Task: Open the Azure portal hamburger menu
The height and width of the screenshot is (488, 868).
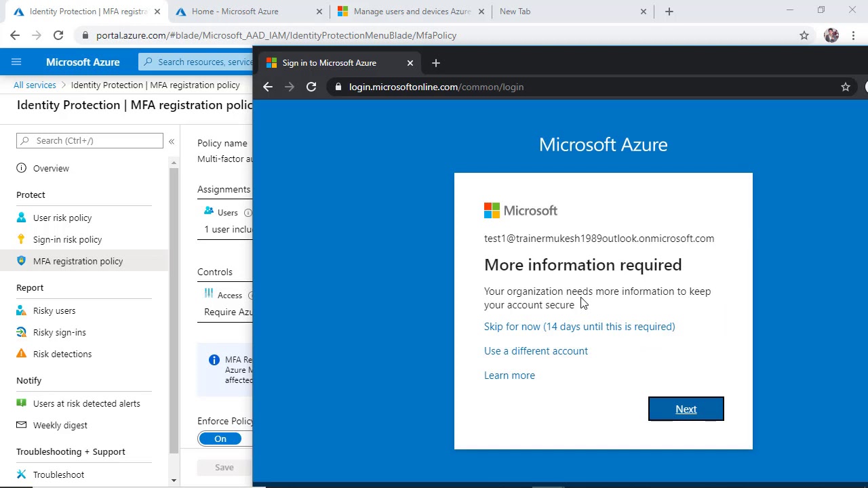Action: [16, 62]
